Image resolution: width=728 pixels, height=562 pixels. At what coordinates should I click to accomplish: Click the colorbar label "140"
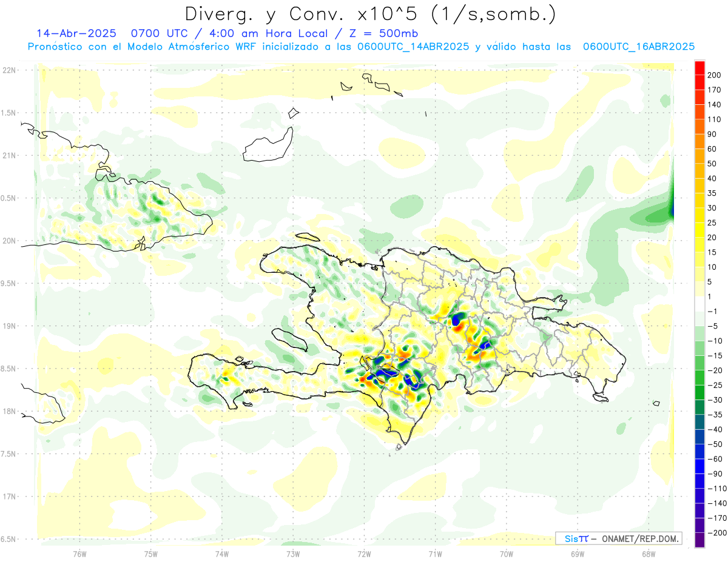(715, 105)
